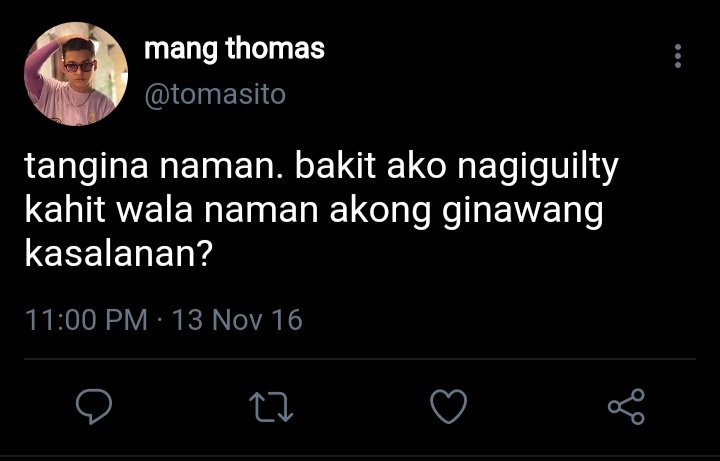The width and height of the screenshot is (720, 461).
Task: Click the second "naman" after wala
Action: (x=261, y=212)
